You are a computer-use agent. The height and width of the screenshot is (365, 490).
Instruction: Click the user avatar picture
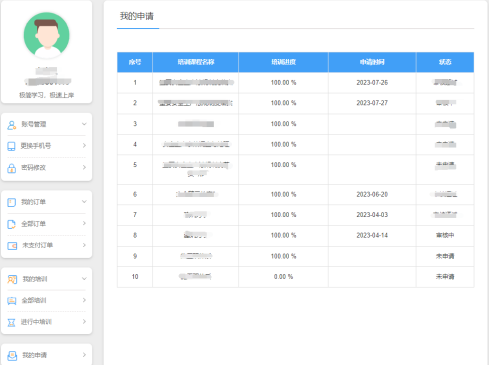[47, 35]
